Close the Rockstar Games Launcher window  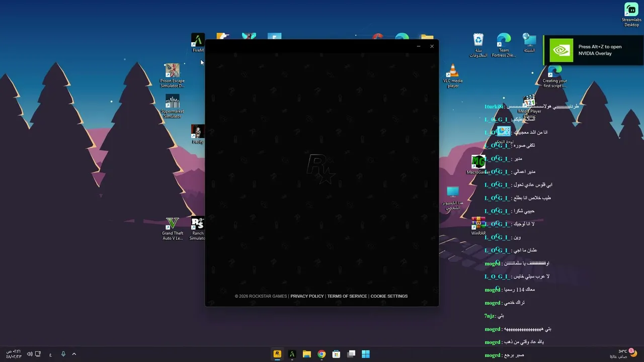pyautogui.click(x=432, y=46)
